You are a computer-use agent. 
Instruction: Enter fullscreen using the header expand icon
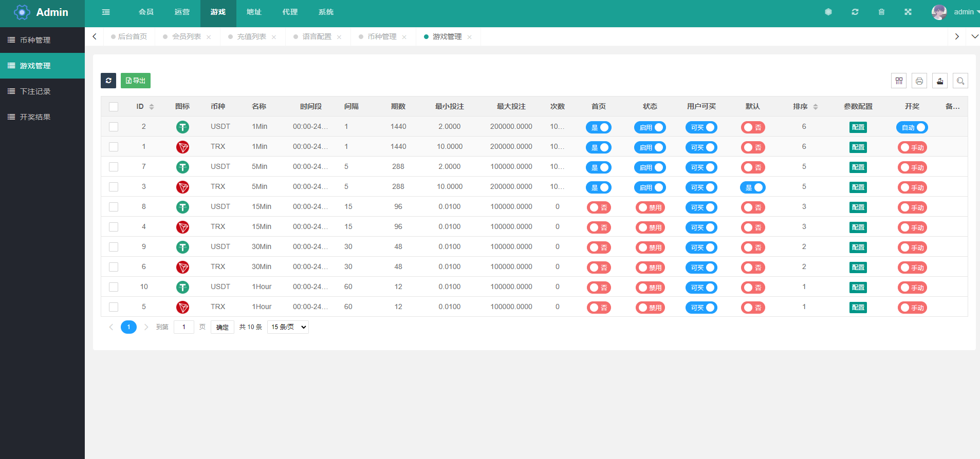[x=908, y=12]
